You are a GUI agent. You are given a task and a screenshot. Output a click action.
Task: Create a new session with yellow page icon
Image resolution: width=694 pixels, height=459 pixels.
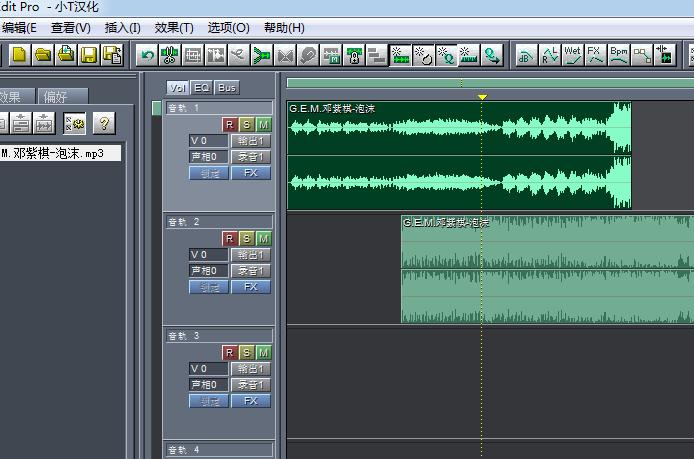pos(20,55)
